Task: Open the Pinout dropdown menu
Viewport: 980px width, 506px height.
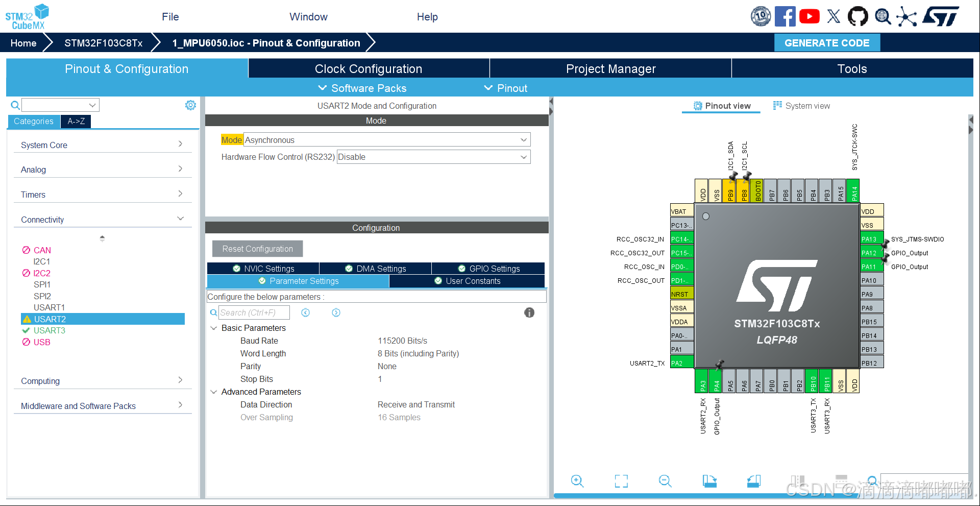Action: [x=506, y=88]
